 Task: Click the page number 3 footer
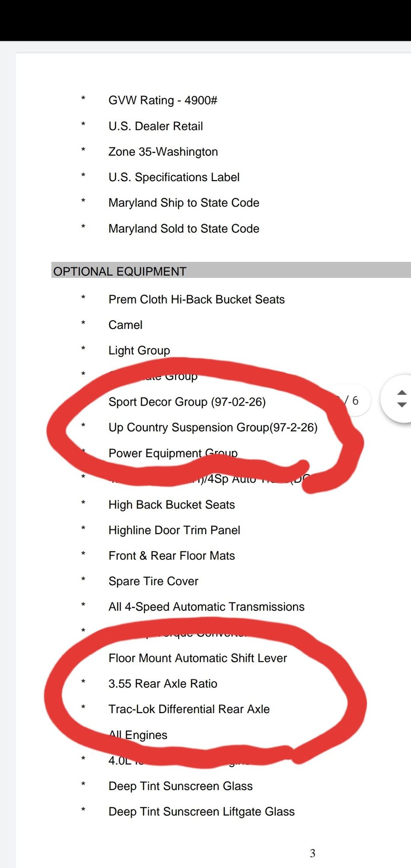coord(313,853)
